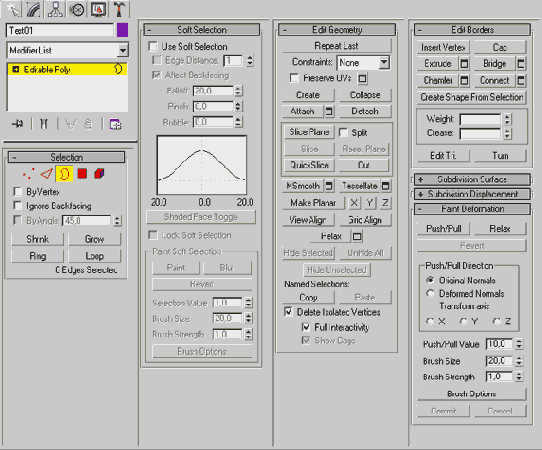The image size is (542, 450).
Task: Open the Motion panel tab
Action: (76, 9)
